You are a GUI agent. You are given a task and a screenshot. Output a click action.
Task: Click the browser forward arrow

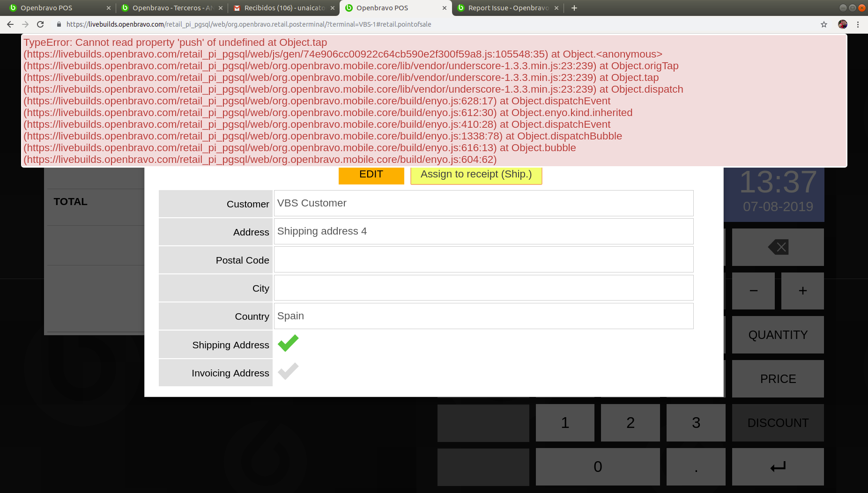[25, 24]
